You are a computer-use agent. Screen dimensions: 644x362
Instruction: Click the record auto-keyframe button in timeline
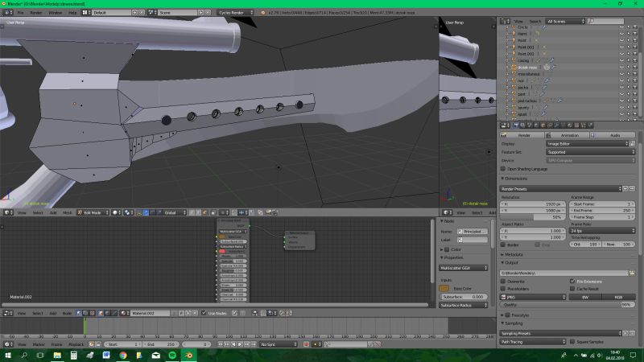tap(307, 344)
